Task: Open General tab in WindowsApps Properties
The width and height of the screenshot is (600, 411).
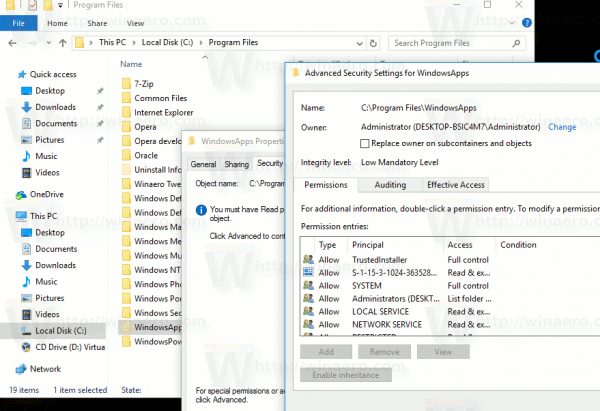Action: tap(203, 164)
